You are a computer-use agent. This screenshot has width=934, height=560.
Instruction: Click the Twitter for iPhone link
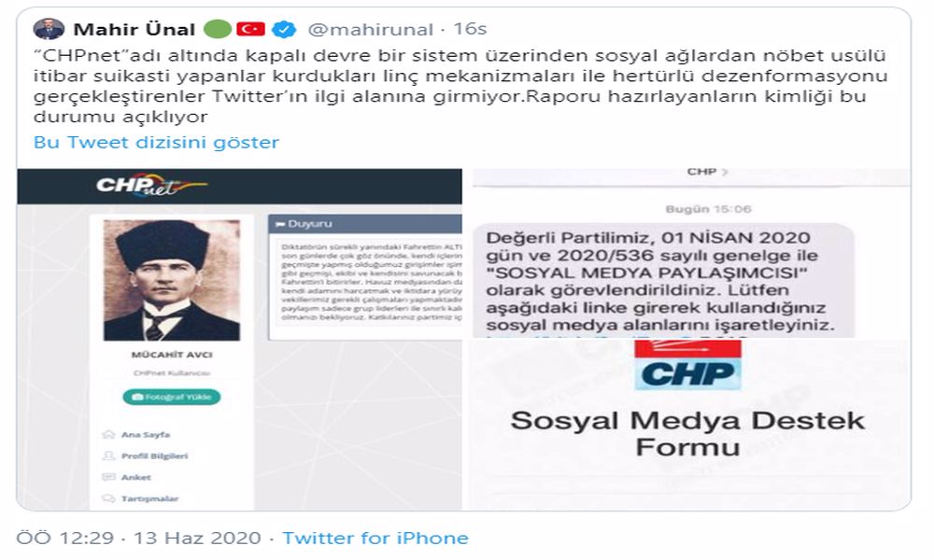coord(375,538)
